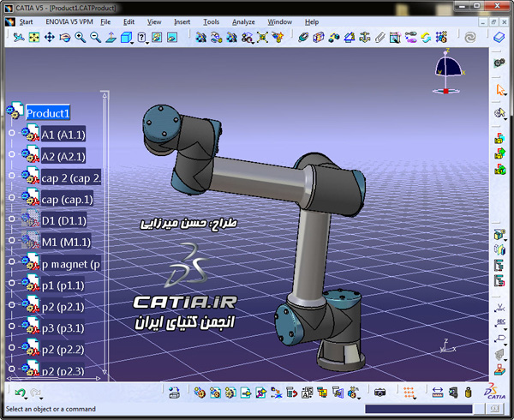Click the Change Constraint yellow arrows icon
This screenshot has height=420, width=514.
(426, 38)
